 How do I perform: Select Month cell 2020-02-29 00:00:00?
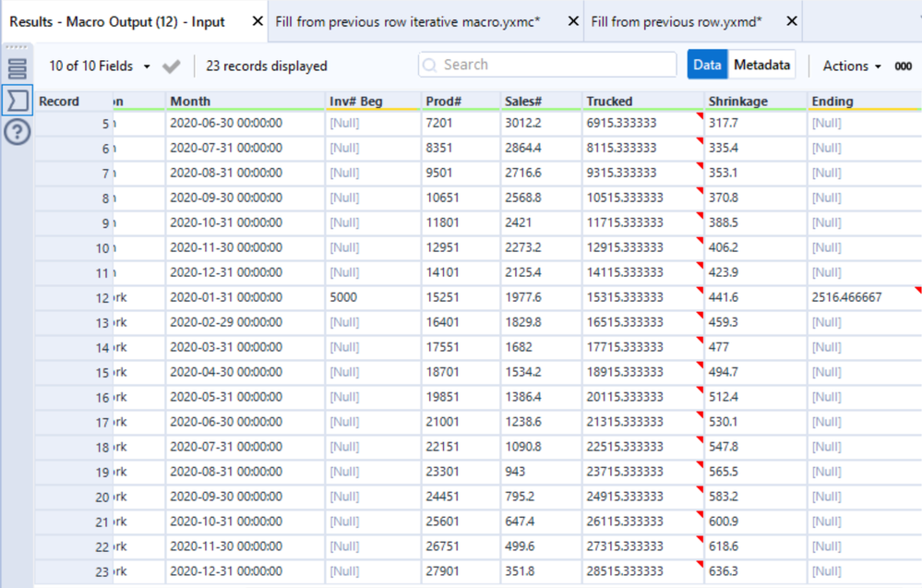(x=245, y=322)
